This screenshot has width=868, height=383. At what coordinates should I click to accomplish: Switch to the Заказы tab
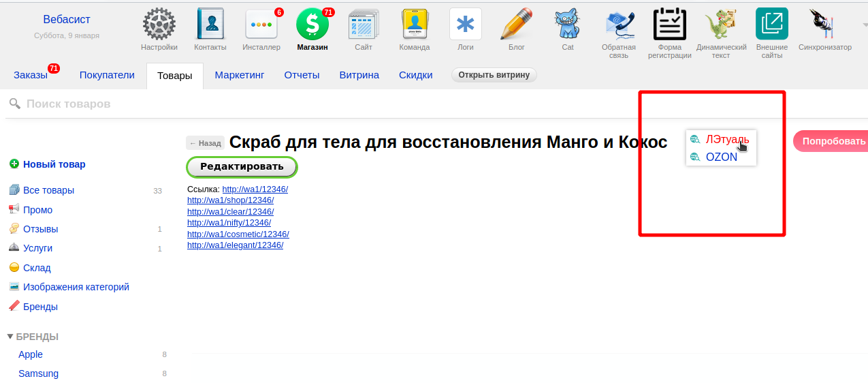31,75
